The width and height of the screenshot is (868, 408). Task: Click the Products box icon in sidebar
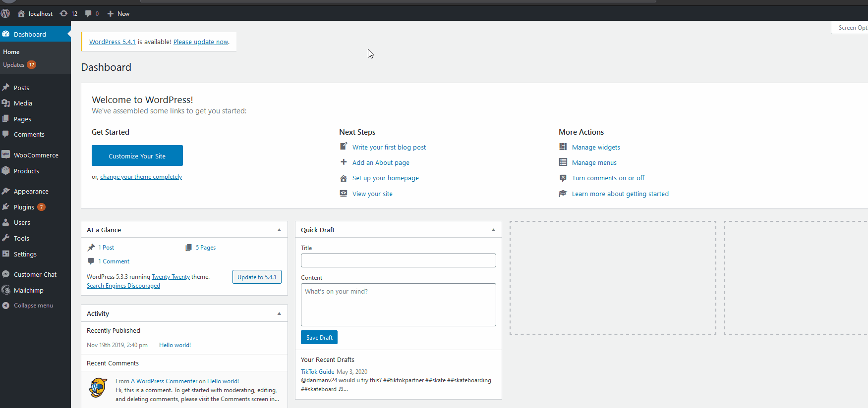point(6,170)
